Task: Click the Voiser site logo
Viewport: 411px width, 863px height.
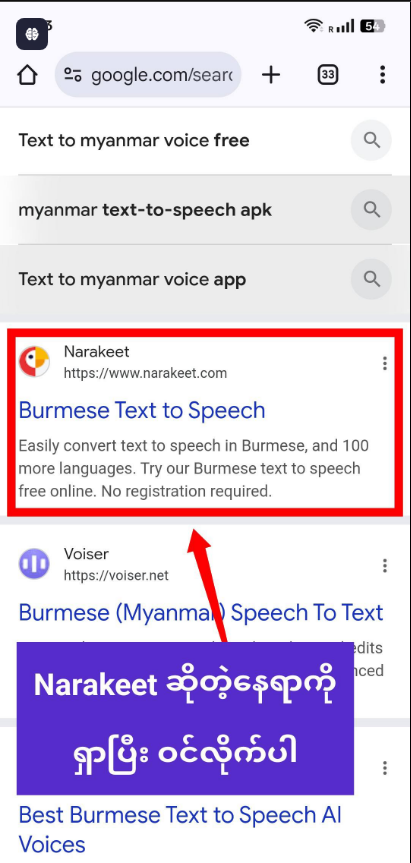Action: [34, 564]
